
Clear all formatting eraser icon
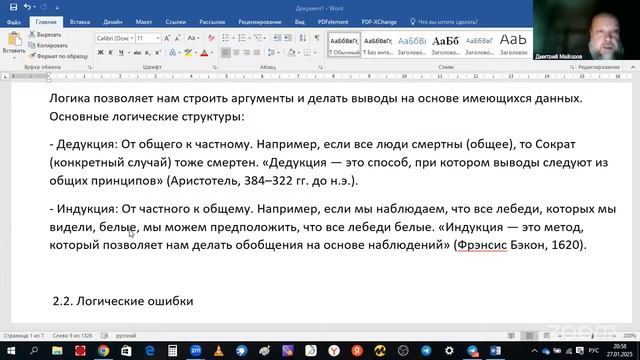click(x=211, y=38)
